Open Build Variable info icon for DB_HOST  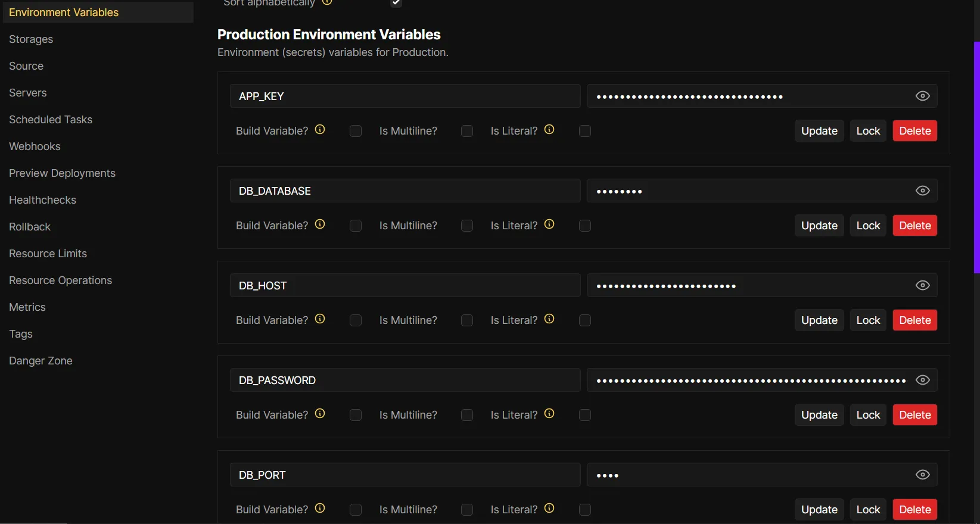click(x=320, y=319)
